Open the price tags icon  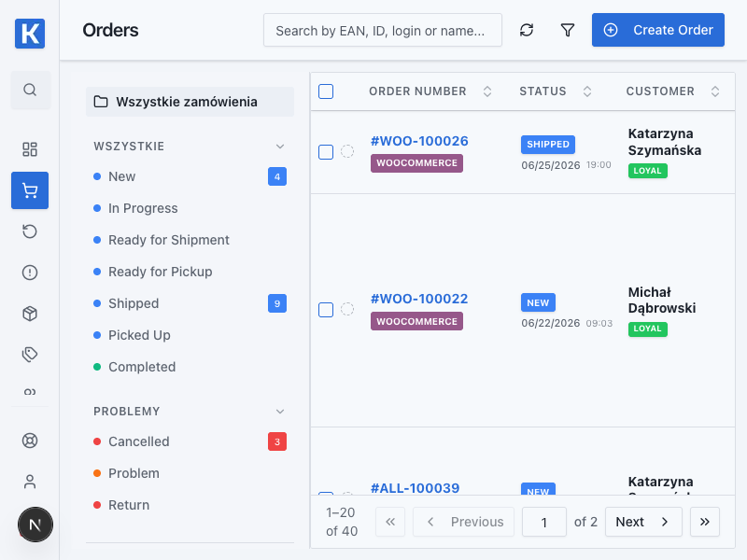(x=30, y=355)
